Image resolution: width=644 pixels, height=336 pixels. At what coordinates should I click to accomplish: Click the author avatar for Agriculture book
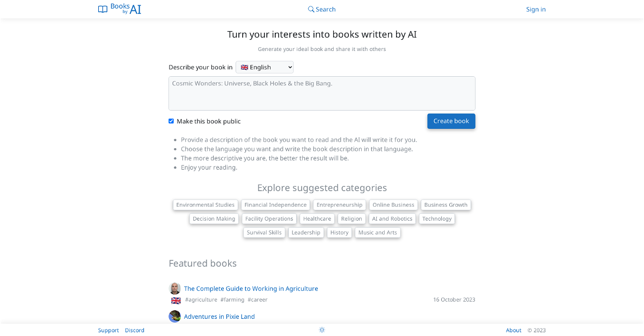pyautogui.click(x=175, y=289)
